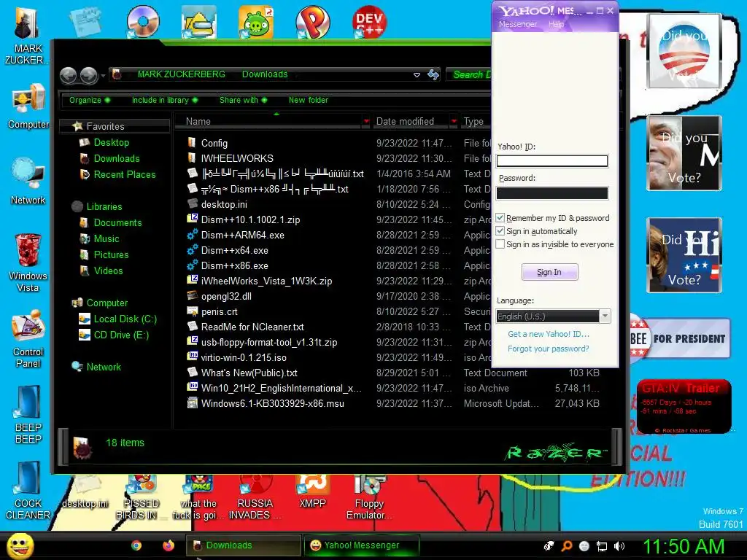Open the XMPP desktop shortcut

[312, 492]
